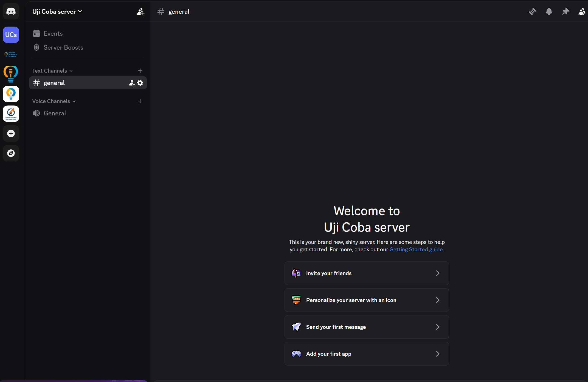Follow the Getting Started guide link

coord(416,249)
